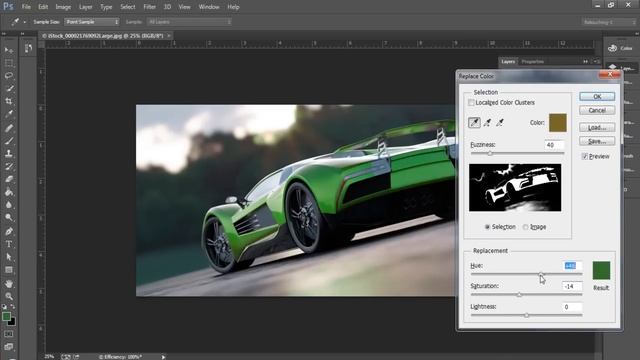Select the Healing Brush tool

tap(9, 128)
